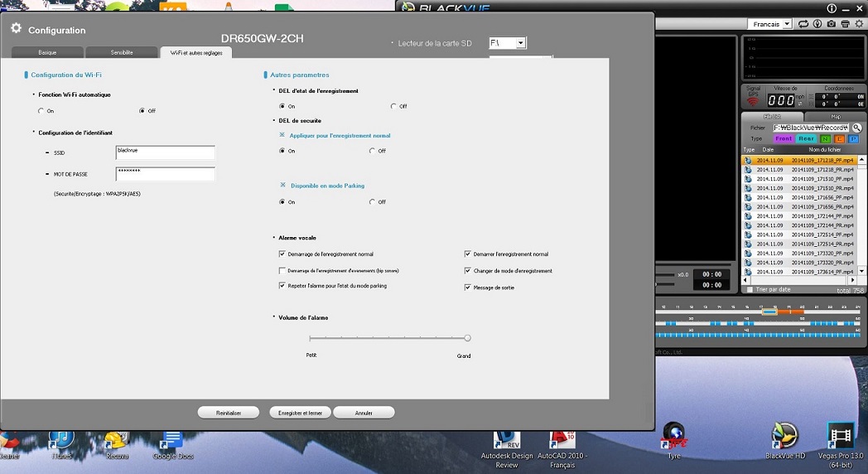Open Lecteur de la carte SD dropdown
The image size is (868, 474).
point(520,42)
